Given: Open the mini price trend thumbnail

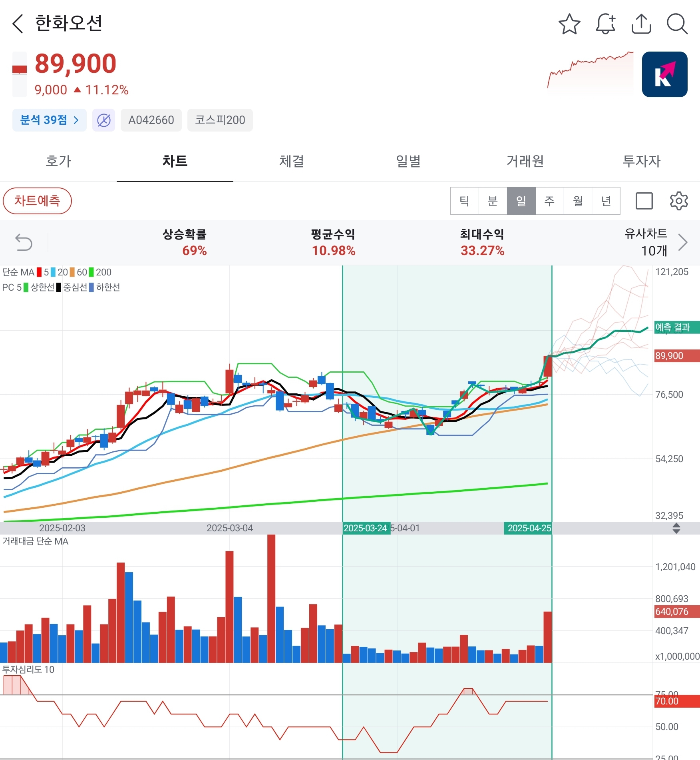Looking at the screenshot, I should point(590,74).
